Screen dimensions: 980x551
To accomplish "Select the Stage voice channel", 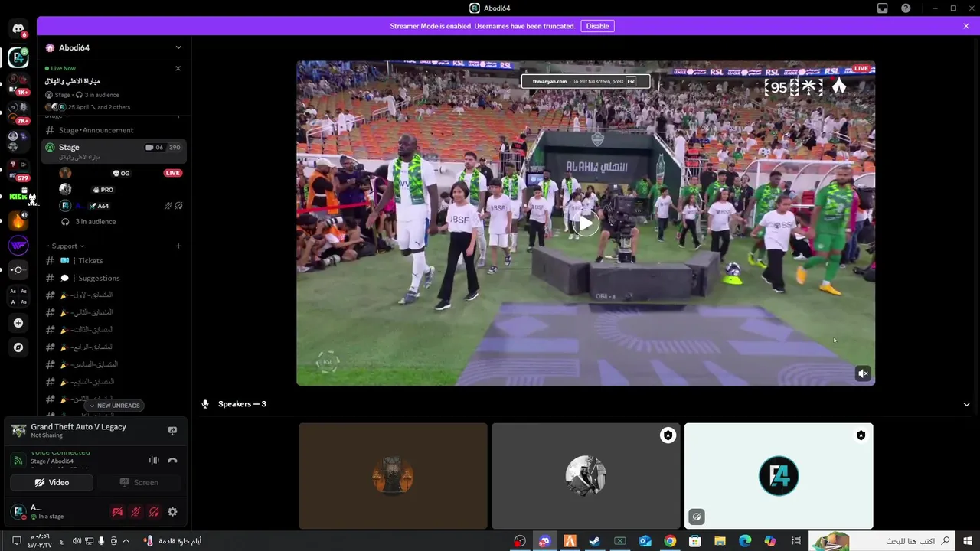I will tap(113, 151).
